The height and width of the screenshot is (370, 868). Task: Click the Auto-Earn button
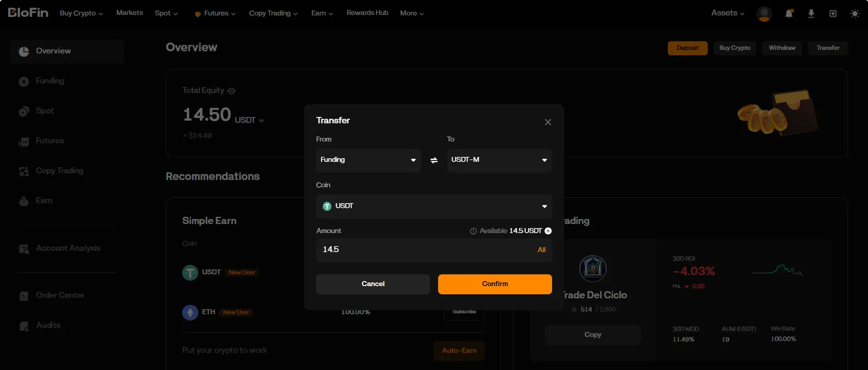pyautogui.click(x=459, y=351)
